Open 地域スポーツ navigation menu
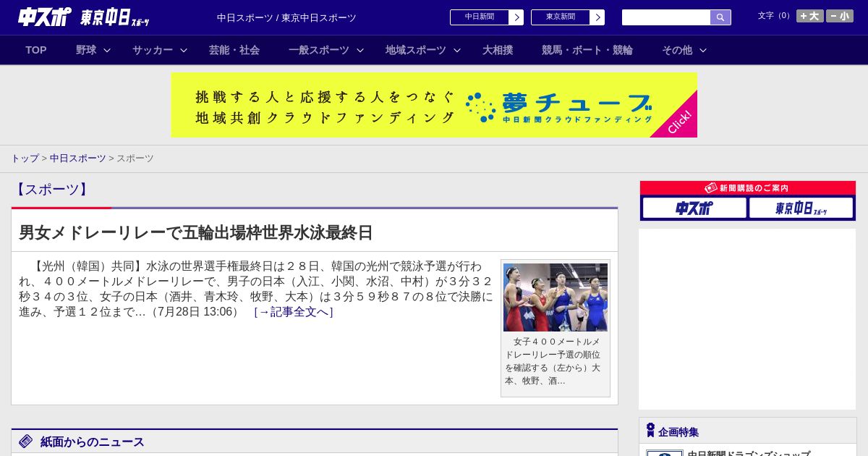Image resolution: width=868 pixels, height=456 pixels. pyautogui.click(x=416, y=50)
